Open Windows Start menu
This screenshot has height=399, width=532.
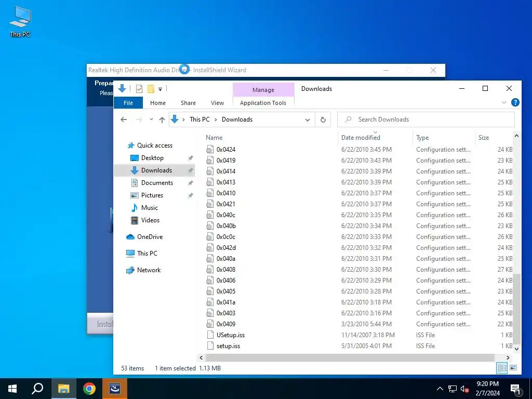click(12, 389)
